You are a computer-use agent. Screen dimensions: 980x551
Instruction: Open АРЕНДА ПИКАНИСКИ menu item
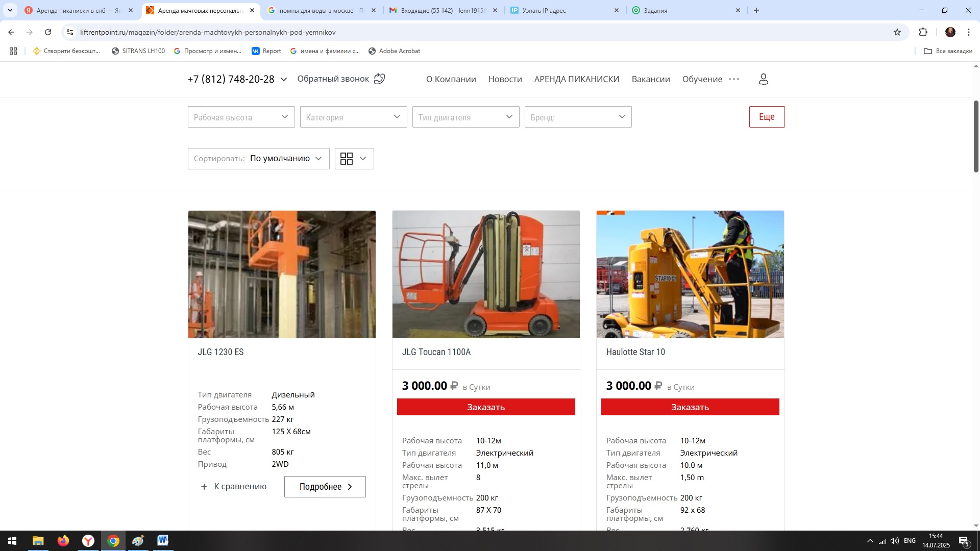(x=577, y=79)
